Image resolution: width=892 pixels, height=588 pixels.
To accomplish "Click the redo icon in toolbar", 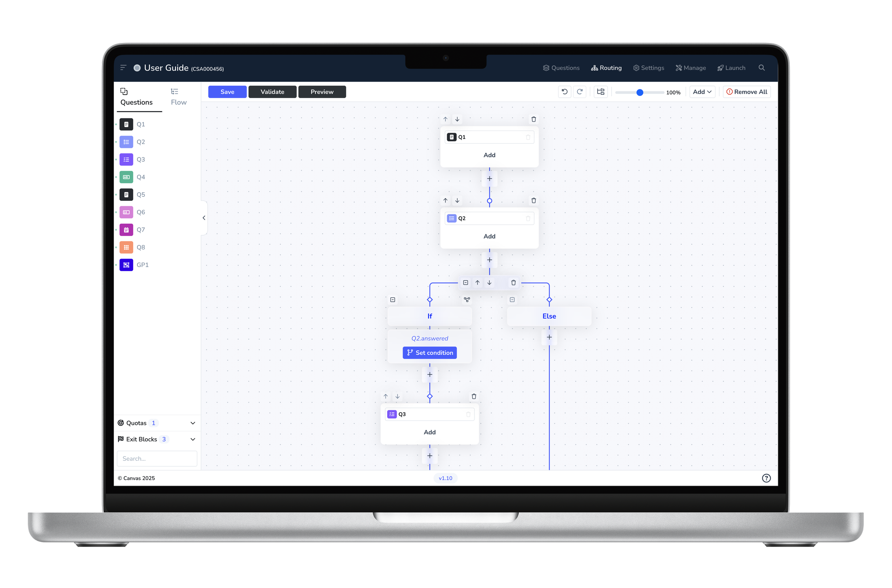I will coord(580,92).
